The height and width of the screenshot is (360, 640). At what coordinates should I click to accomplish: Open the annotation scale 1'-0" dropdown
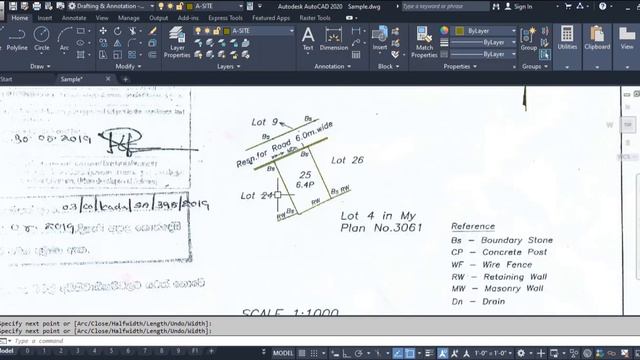click(x=493, y=353)
